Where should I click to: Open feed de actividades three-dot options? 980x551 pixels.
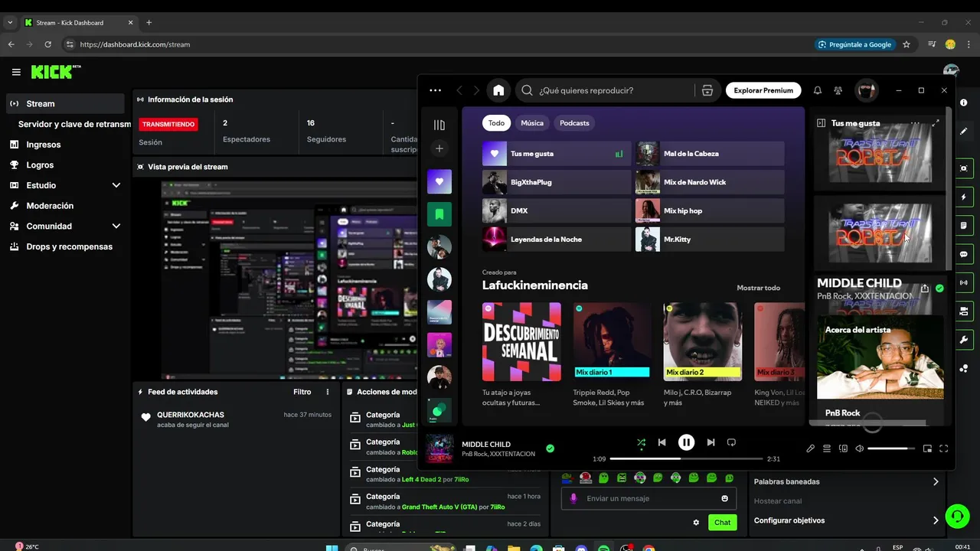pyautogui.click(x=328, y=392)
